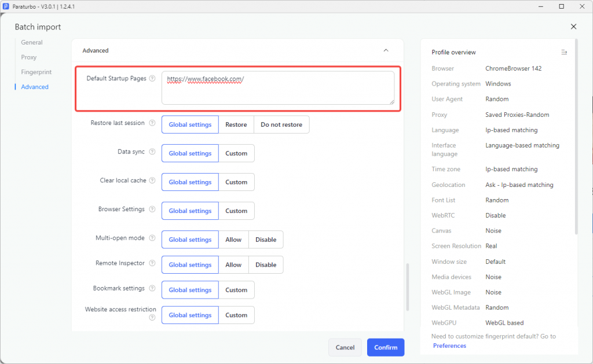
Task: Select Allow for Remote Inspector
Action: pos(233,264)
